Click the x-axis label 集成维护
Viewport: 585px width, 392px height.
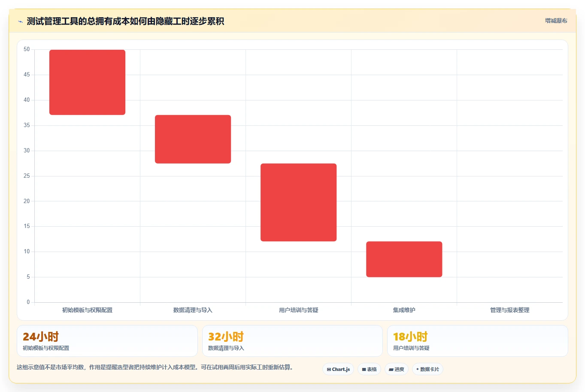point(404,310)
